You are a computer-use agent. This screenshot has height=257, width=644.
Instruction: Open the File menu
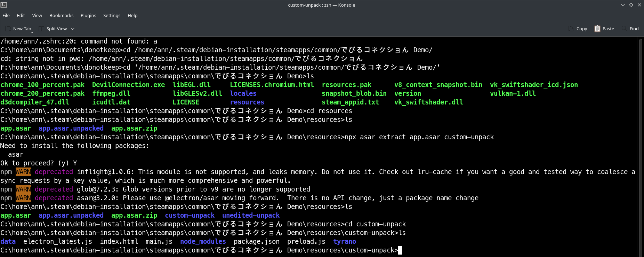[6, 15]
